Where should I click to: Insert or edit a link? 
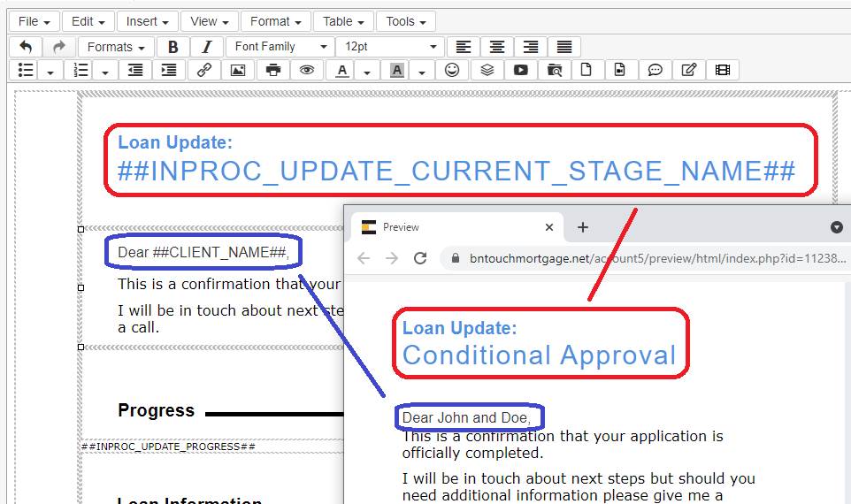click(204, 70)
